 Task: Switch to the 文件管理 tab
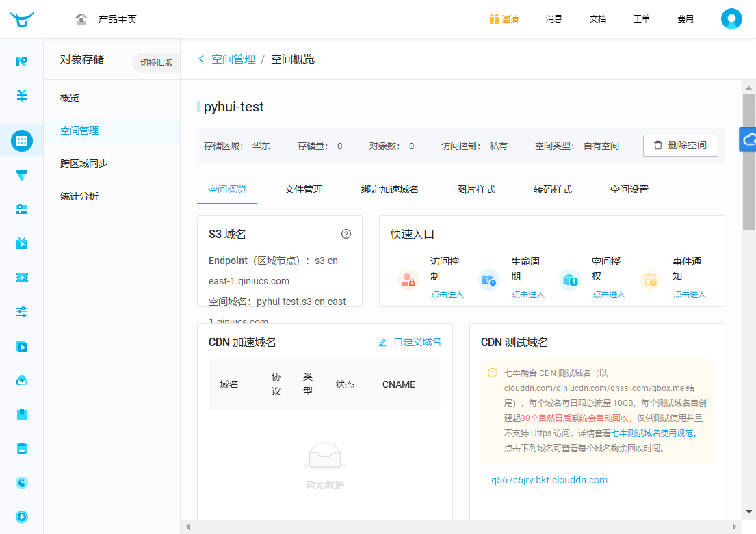(303, 189)
